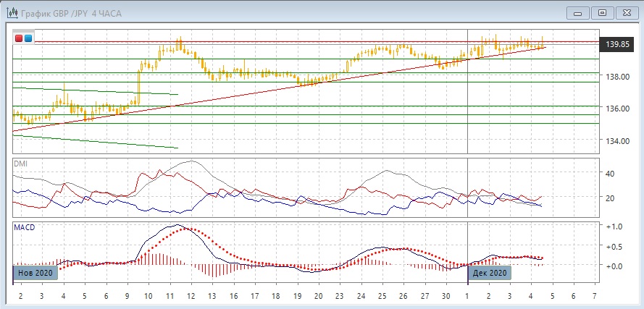Click the candlestick chart icon in title bar

(x=12, y=13)
